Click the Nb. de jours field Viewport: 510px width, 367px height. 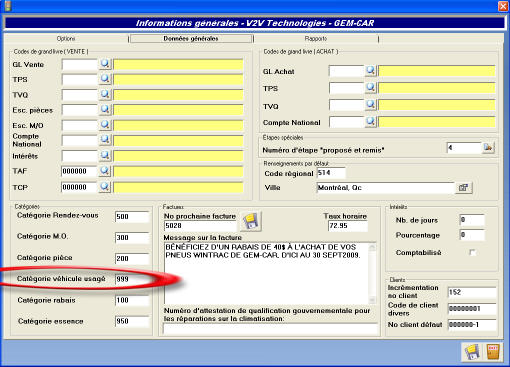[472, 220]
